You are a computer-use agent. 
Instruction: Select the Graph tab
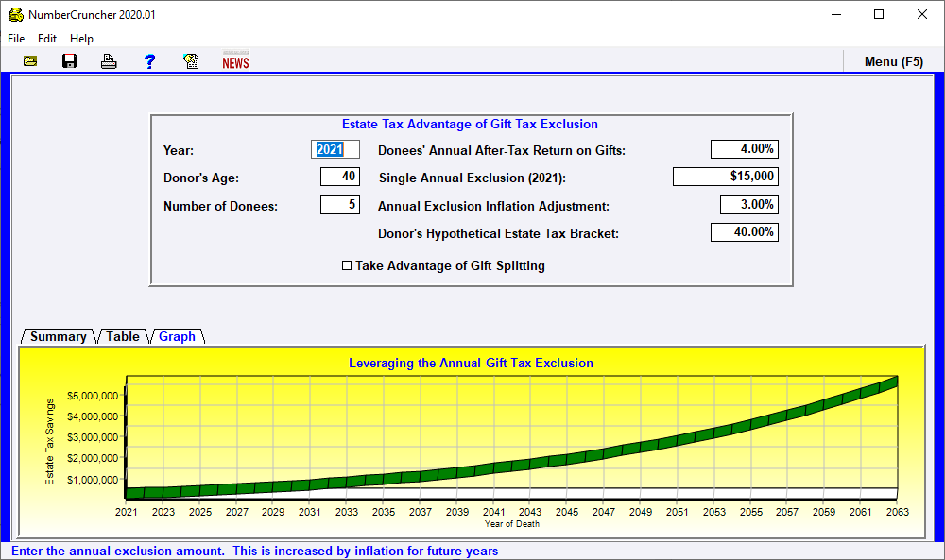(x=178, y=336)
